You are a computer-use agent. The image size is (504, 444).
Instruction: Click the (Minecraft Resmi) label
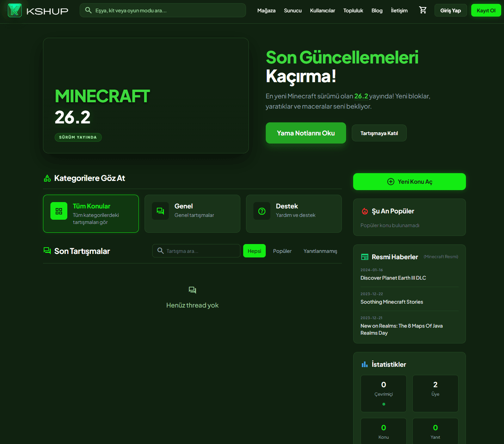[441, 257]
